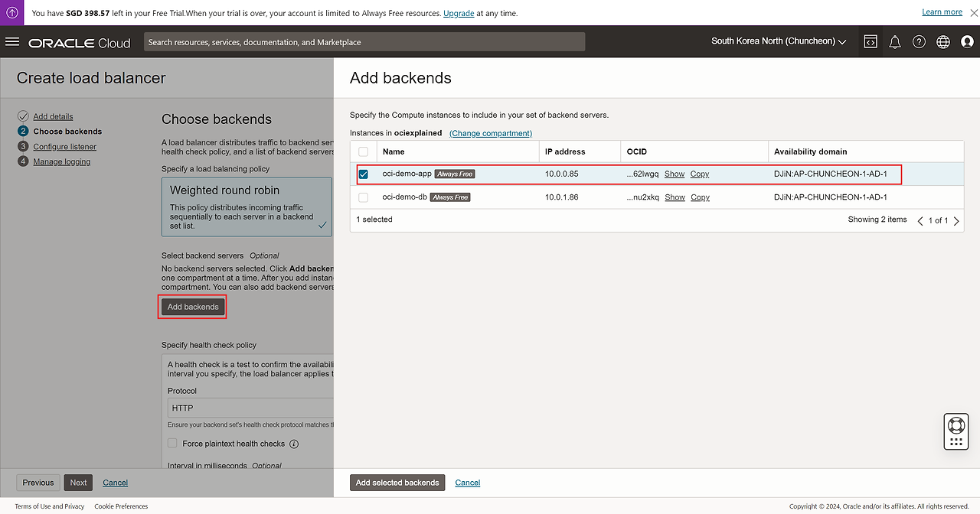This screenshot has height=514, width=980.
Task: Expand the South Korea North region dropdown
Action: [778, 41]
